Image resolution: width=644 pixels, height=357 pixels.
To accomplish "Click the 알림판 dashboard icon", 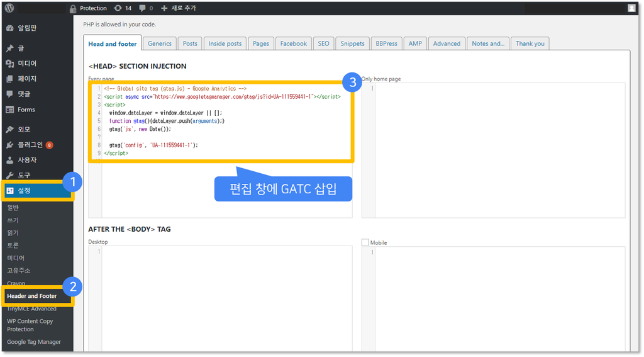I will [10, 28].
